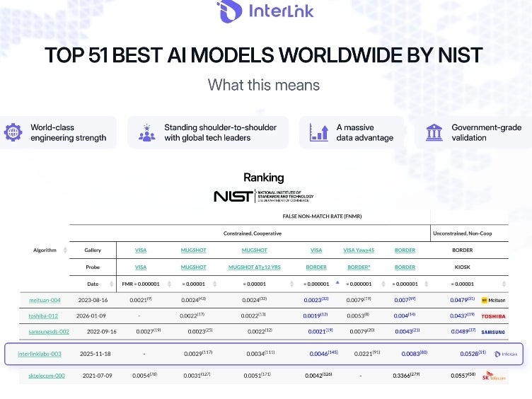This screenshot has height=399, width=532.
Task: Open the interlinklabs-003 algorithm link
Action: (x=40, y=354)
